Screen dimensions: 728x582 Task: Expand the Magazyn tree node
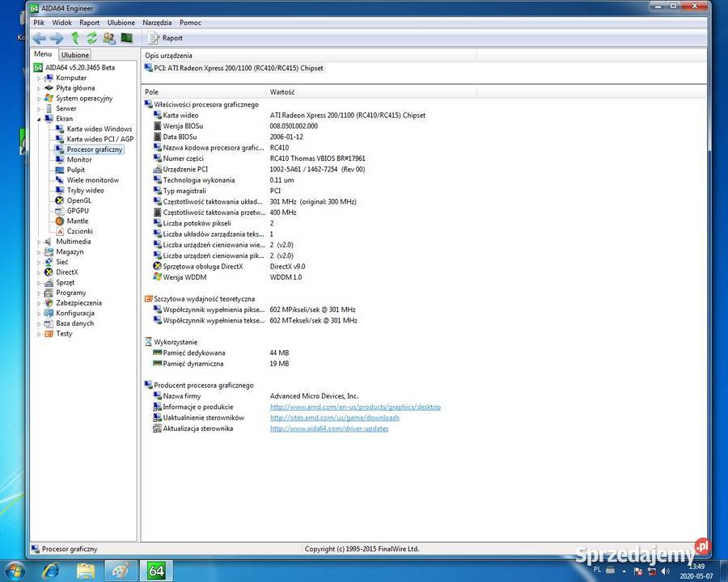[x=39, y=252]
